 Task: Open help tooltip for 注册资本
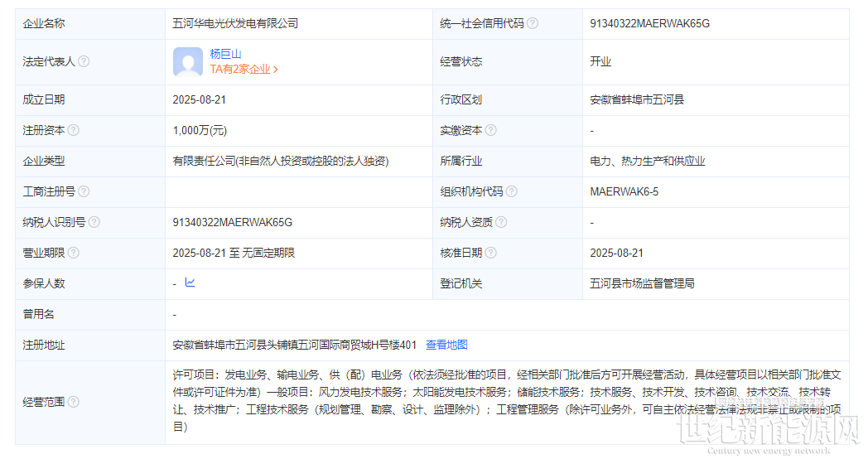click(x=74, y=130)
